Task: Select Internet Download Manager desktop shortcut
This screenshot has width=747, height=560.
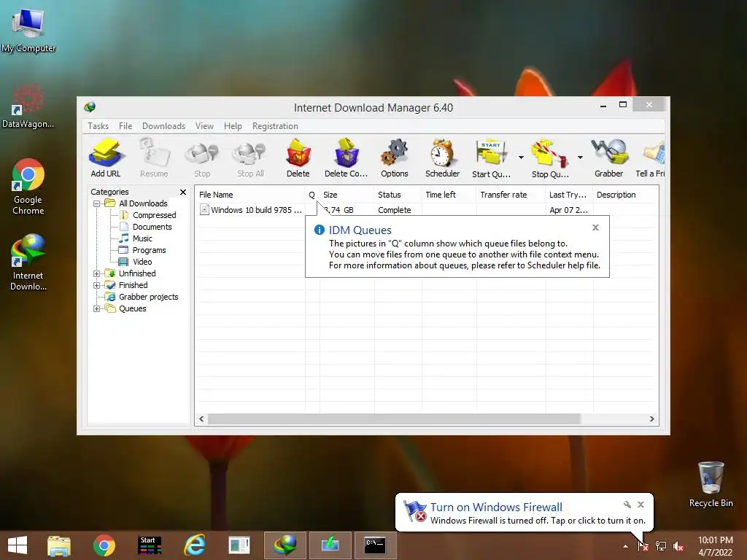Action: pos(28,262)
